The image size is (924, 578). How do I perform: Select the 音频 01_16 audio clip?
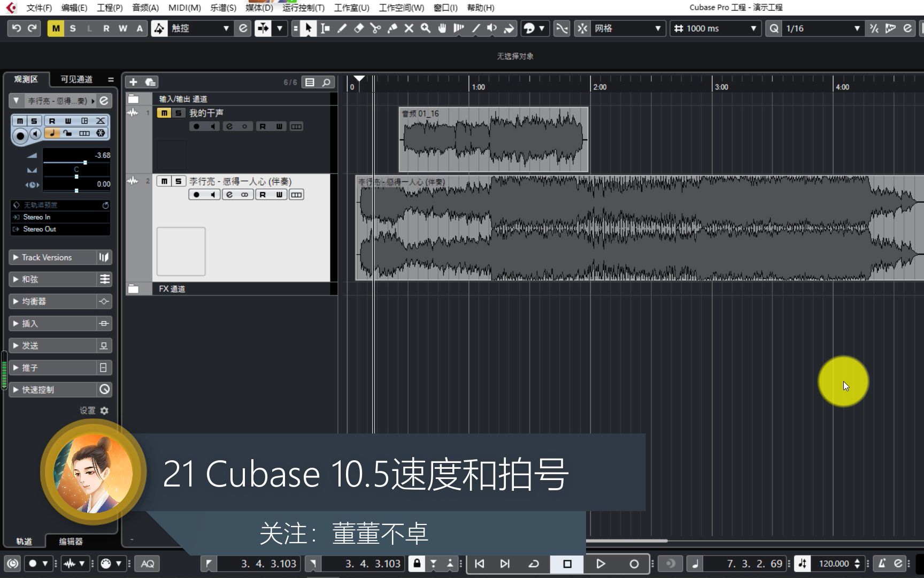(x=494, y=140)
